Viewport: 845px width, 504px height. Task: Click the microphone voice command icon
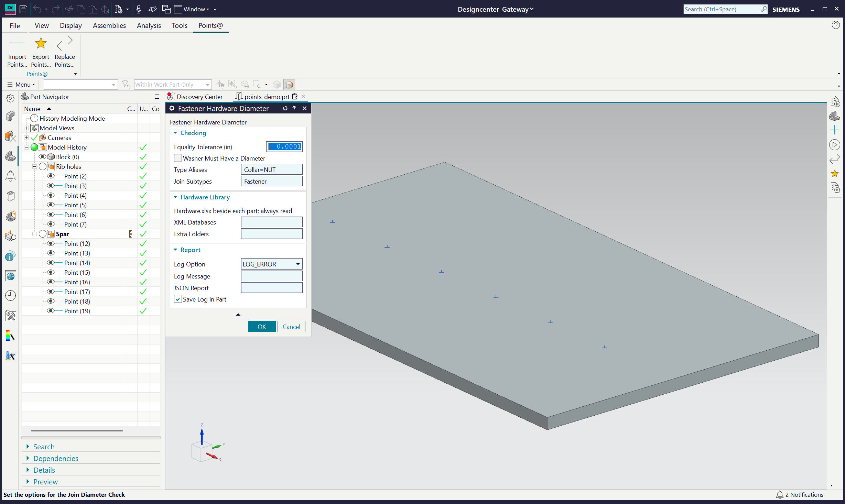coord(139,9)
